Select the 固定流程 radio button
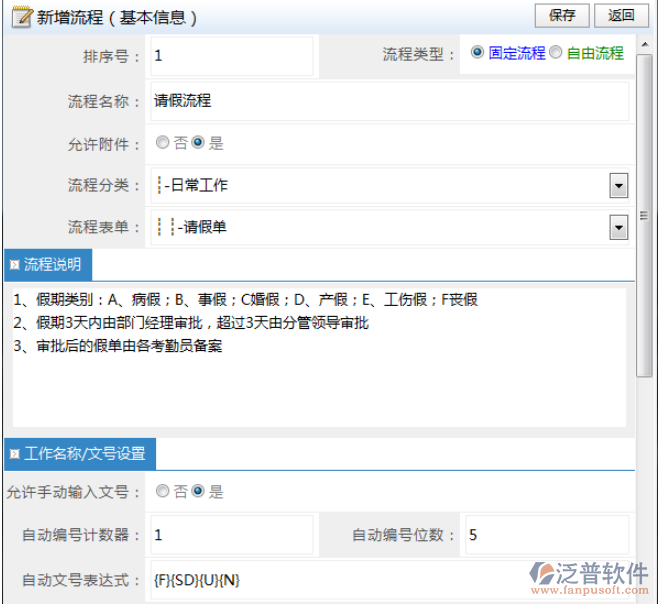 [477, 52]
